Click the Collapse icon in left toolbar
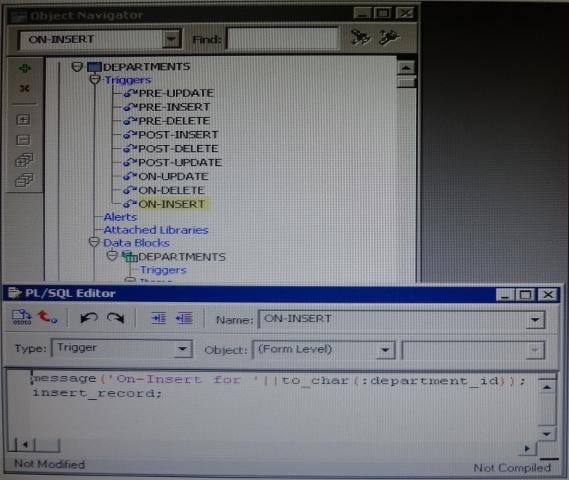 24,140
